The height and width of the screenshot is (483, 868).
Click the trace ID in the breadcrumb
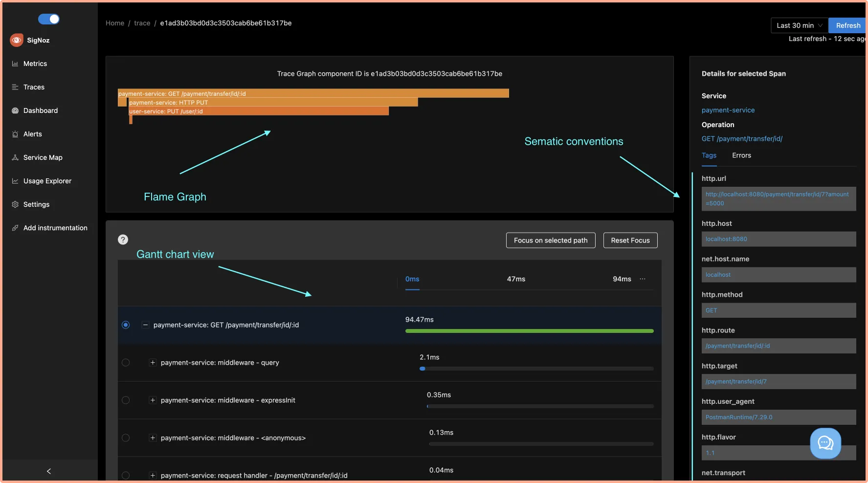coord(226,23)
